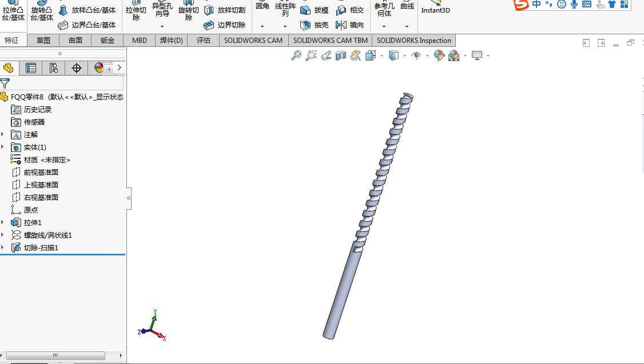644x364 pixels.
Task: Click Extruded Cut (拉伸切除) button
Action: pos(136,11)
